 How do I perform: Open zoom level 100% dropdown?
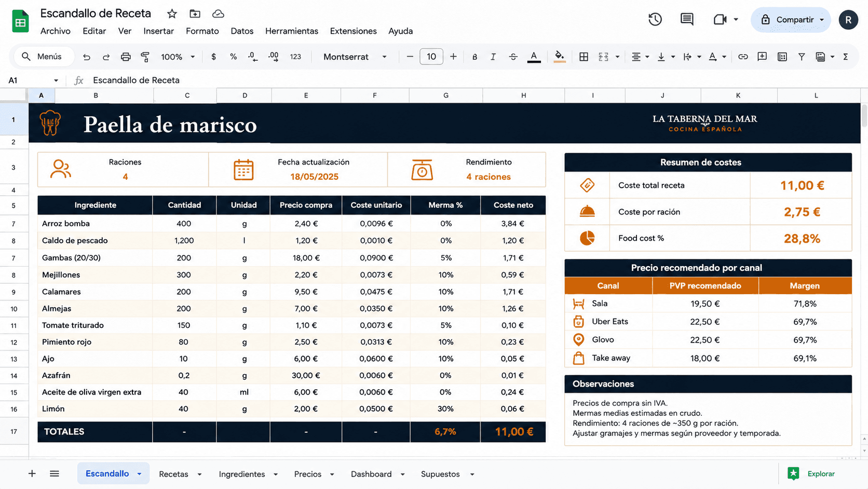coord(178,57)
